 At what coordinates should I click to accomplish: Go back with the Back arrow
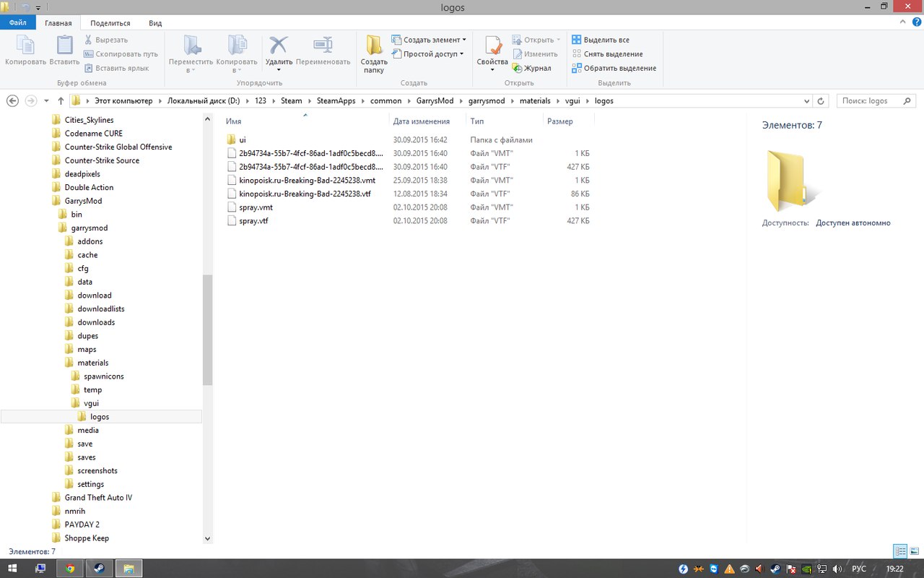point(12,100)
